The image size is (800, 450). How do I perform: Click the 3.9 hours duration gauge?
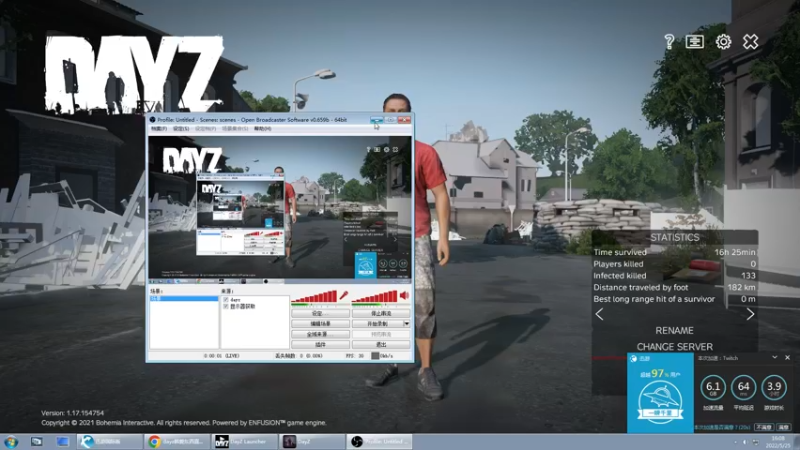(774, 388)
